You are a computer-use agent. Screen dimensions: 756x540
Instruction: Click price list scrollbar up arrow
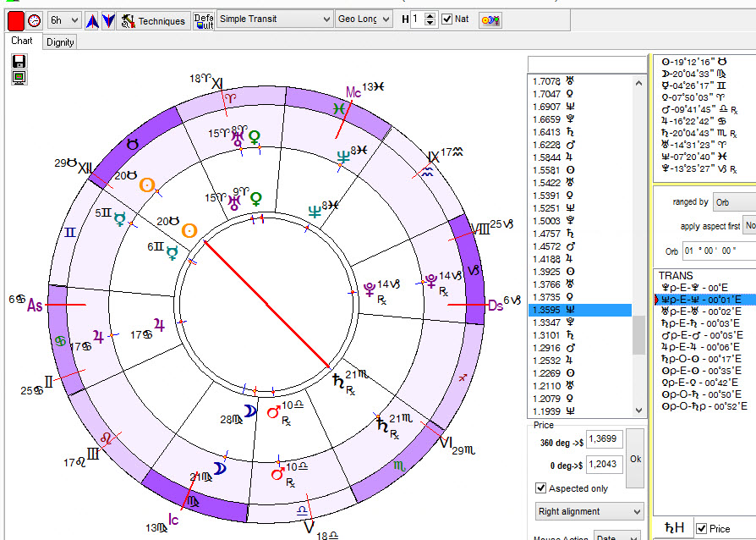[x=638, y=83]
